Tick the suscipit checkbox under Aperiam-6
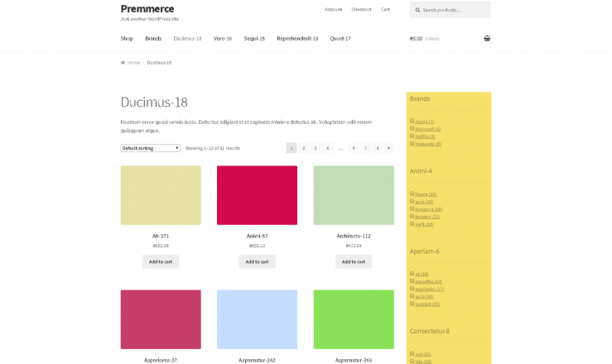The height and width of the screenshot is (364, 612). coord(412,304)
